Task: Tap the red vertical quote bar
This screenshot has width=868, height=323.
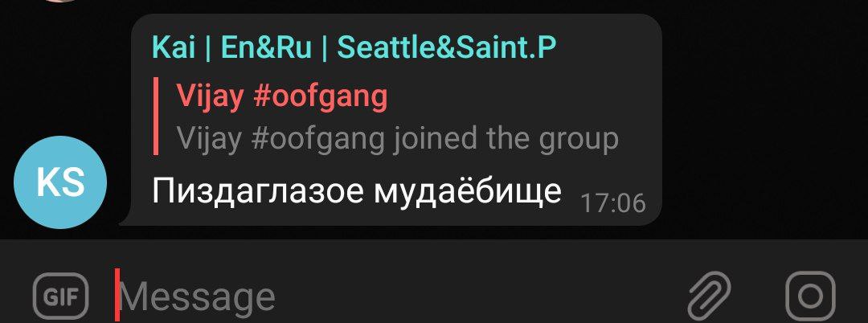Action: pos(156,117)
